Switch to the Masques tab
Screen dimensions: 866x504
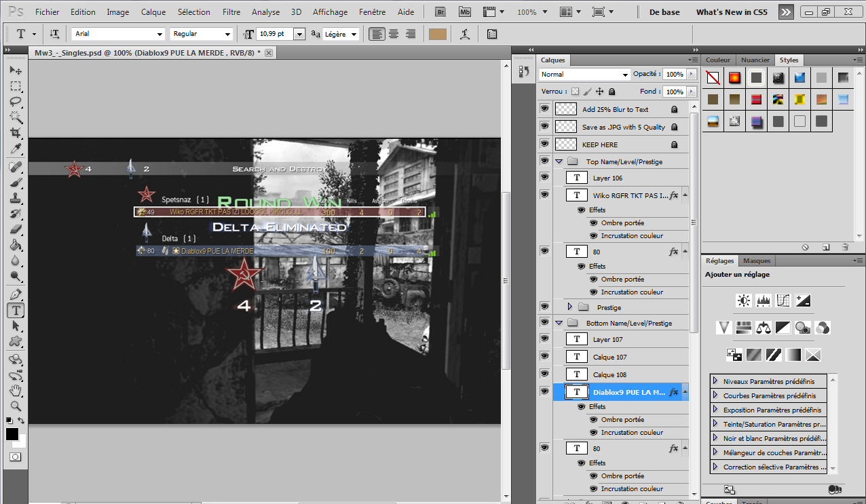757,260
